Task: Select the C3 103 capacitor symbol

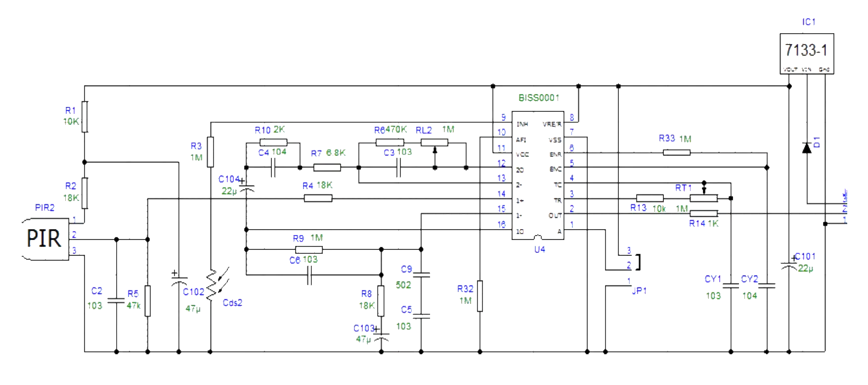Action: [398, 168]
